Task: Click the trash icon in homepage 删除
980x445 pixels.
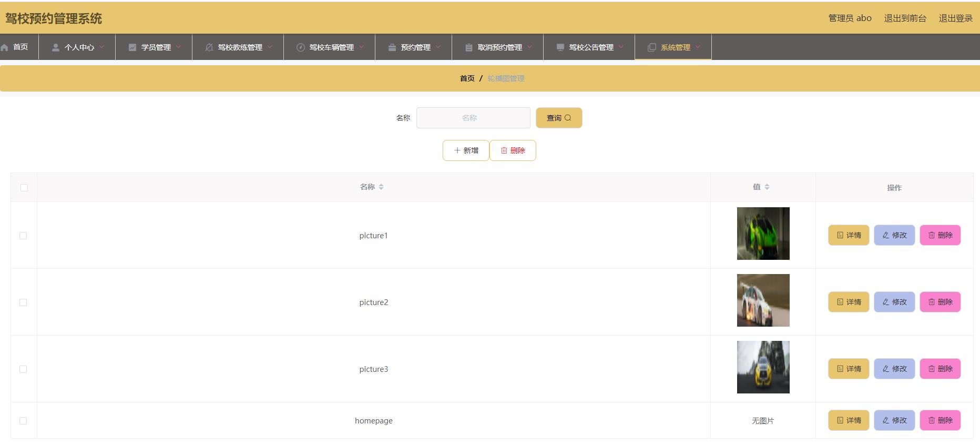Action: [x=932, y=420]
